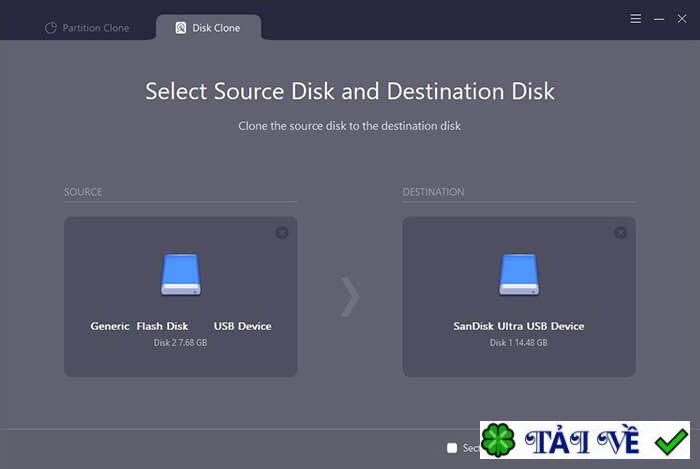Click the blue Generic Flash Disk drive icon
This screenshot has height=469, width=700.
click(x=180, y=274)
